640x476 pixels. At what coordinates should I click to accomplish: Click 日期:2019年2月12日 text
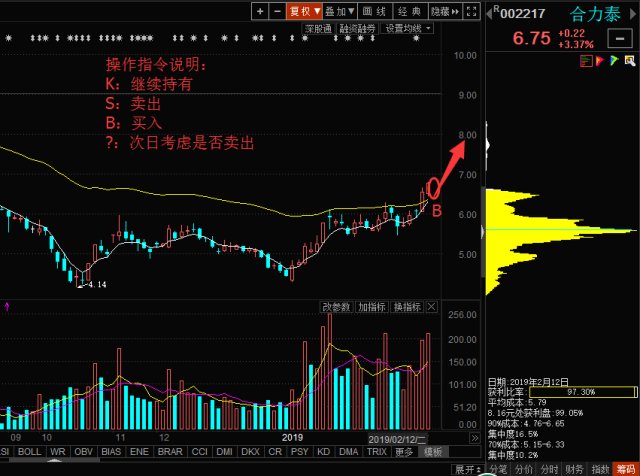coord(528,382)
